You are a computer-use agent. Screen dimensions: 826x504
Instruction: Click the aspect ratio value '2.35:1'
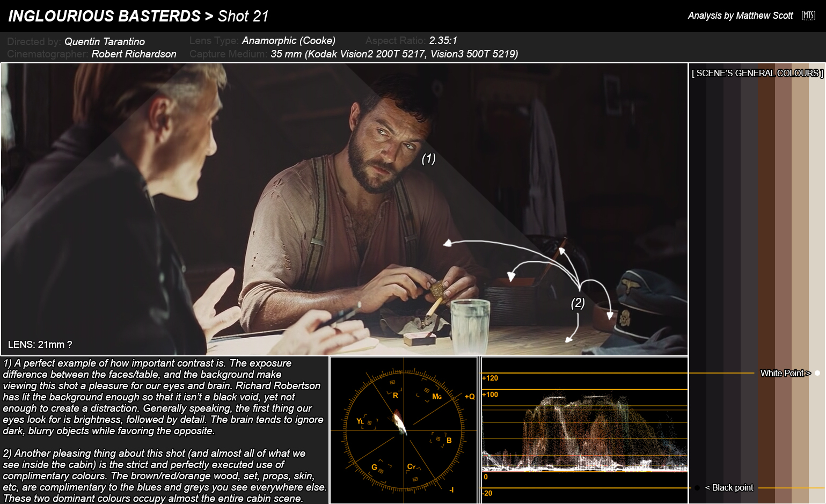pyautogui.click(x=443, y=40)
